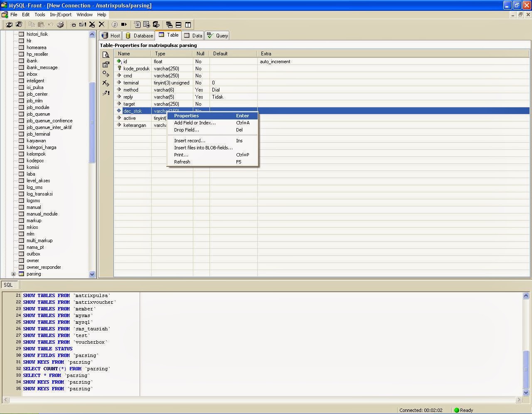
Task: Click the view data magnifier sidebar icon
Action: [106, 55]
